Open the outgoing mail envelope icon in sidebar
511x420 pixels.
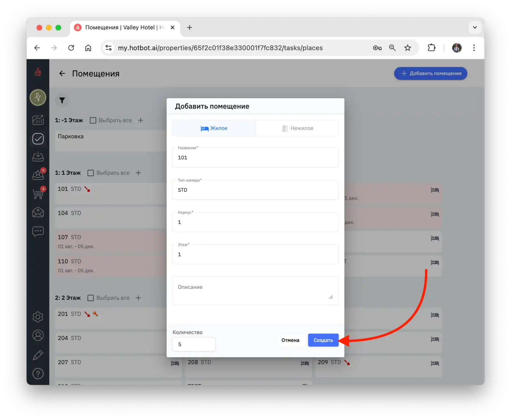[x=38, y=212]
